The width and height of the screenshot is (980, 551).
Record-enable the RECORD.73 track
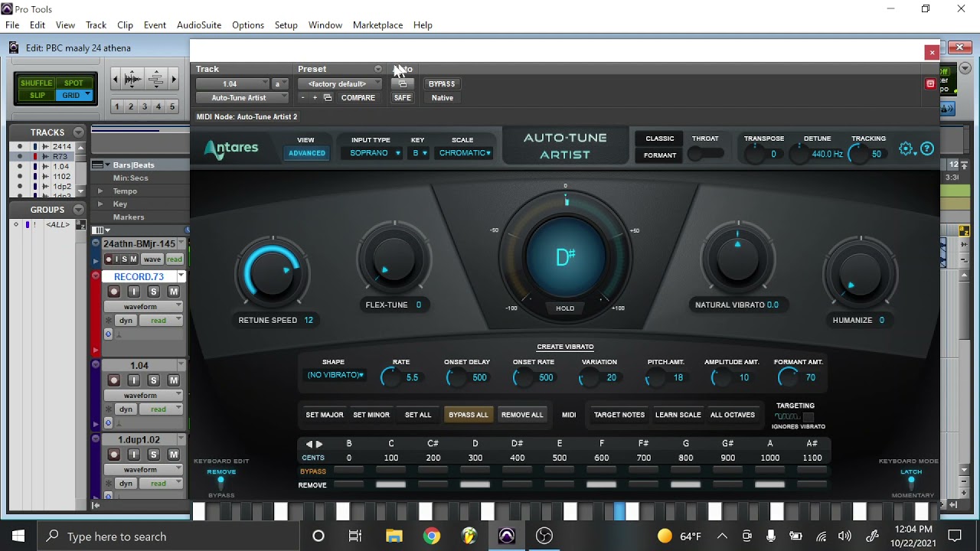(114, 292)
